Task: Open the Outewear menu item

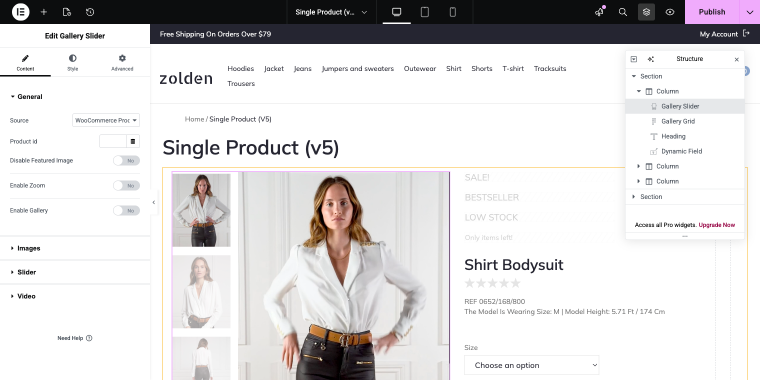Action: click(420, 68)
